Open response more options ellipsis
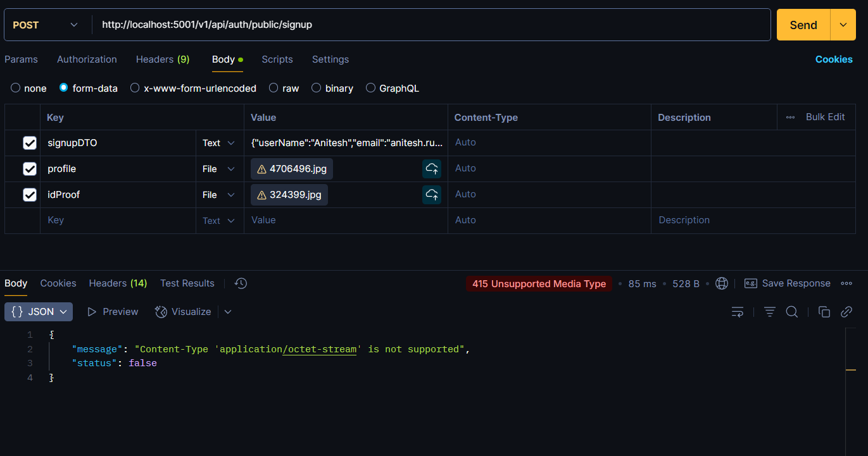The image size is (868, 456). click(846, 283)
